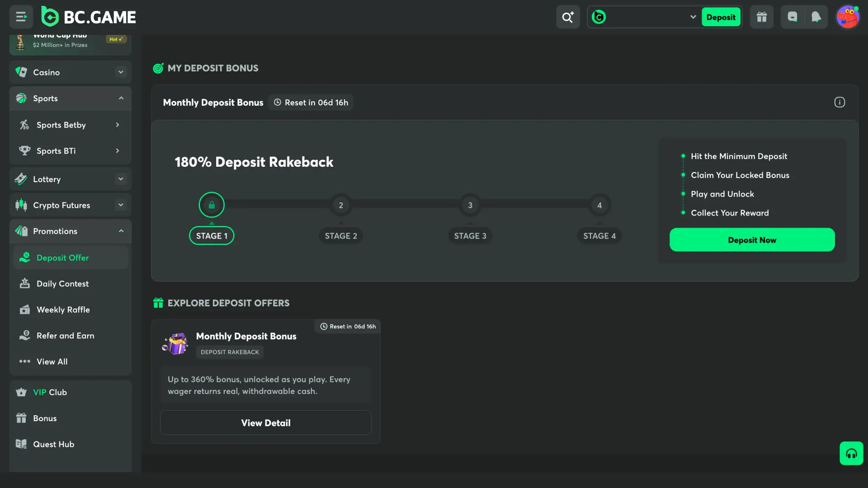Click the header Deposit button
The image size is (868, 488).
721,17
